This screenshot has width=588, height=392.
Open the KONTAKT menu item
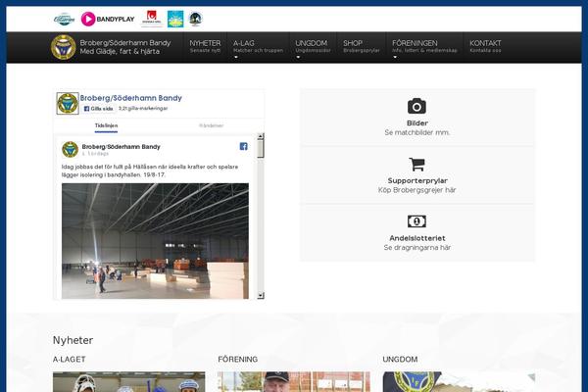[x=485, y=46]
